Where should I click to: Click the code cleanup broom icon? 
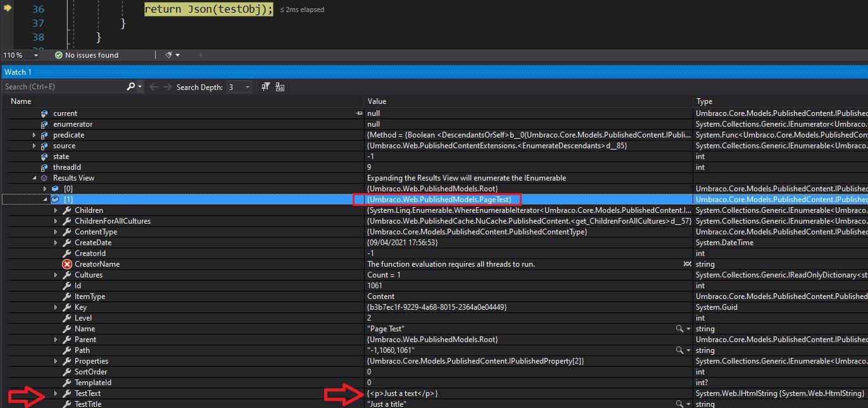click(x=169, y=55)
